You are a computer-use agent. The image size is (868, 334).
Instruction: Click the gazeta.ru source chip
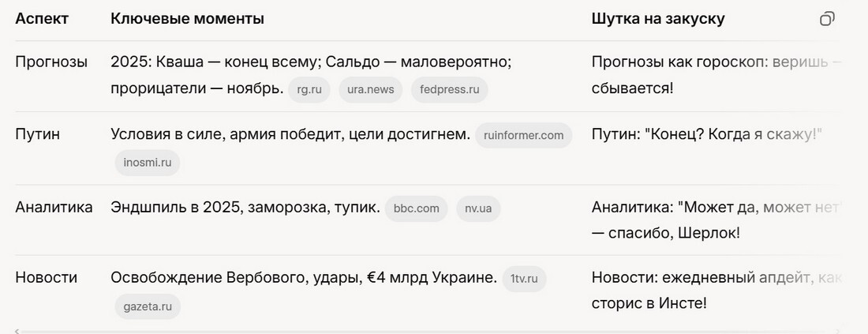coord(147,306)
